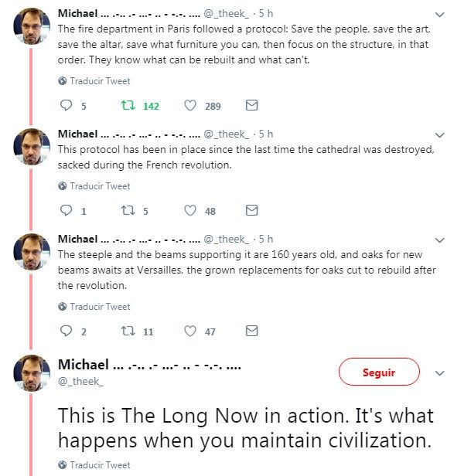
Task: Click the Seguir follow button
Action: [x=378, y=372]
